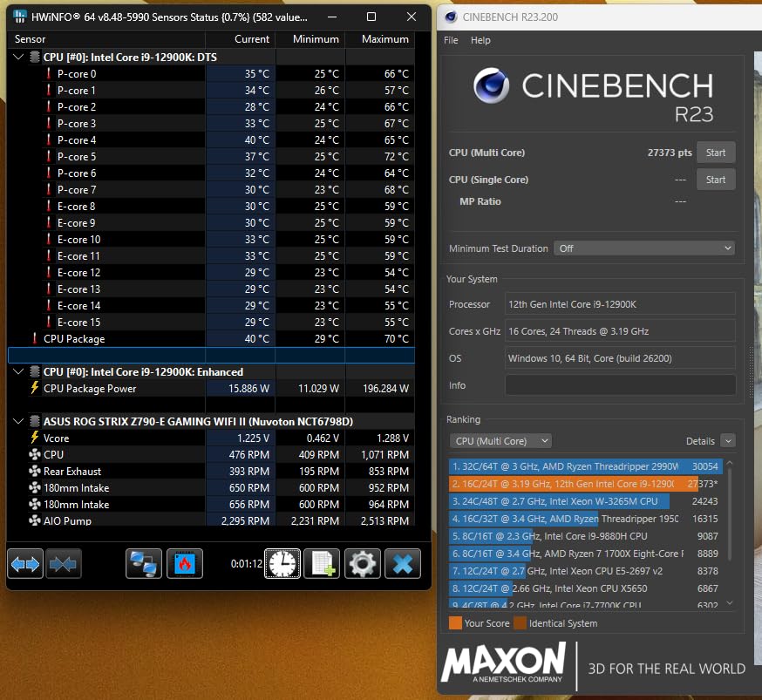The height and width of the screenshot is (700, 762).
Task: Click the logging document-plus icon in HWiNFO
Action: click(322, 563)
